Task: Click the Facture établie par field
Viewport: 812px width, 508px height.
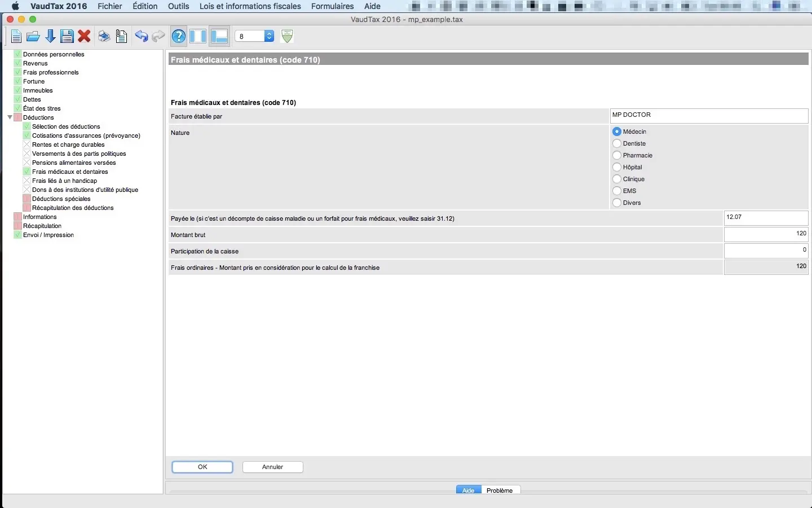Action: (709, 116)
